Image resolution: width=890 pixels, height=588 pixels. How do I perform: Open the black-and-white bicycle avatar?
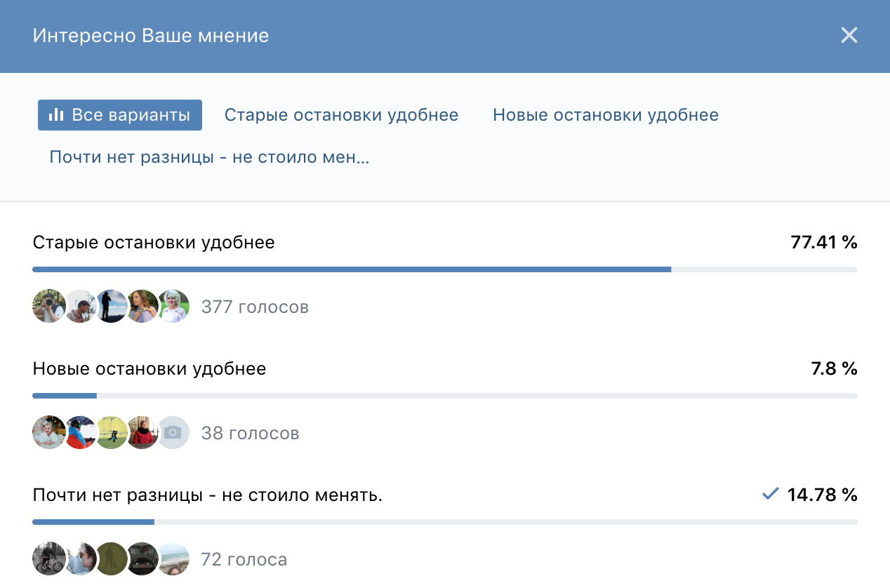coord(49,559)
